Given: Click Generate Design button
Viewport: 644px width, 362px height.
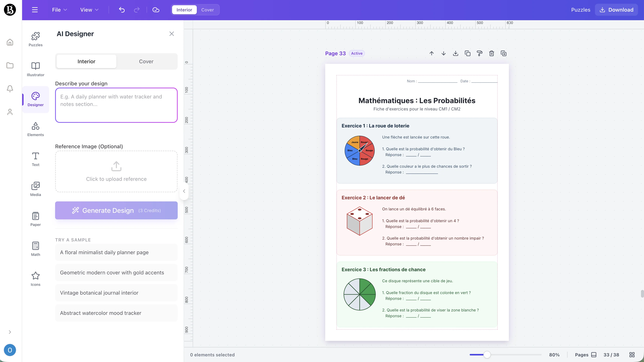Looking at the screenshot, I should tap(116, 210).
